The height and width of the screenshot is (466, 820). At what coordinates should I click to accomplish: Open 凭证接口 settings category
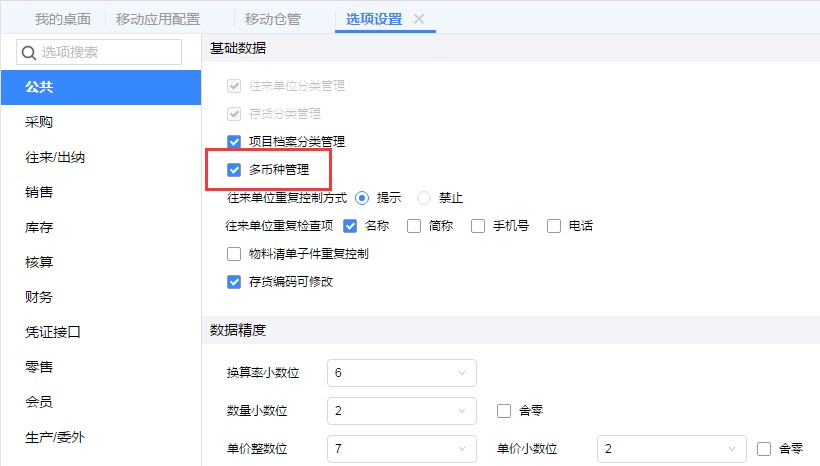coord(52,332)
